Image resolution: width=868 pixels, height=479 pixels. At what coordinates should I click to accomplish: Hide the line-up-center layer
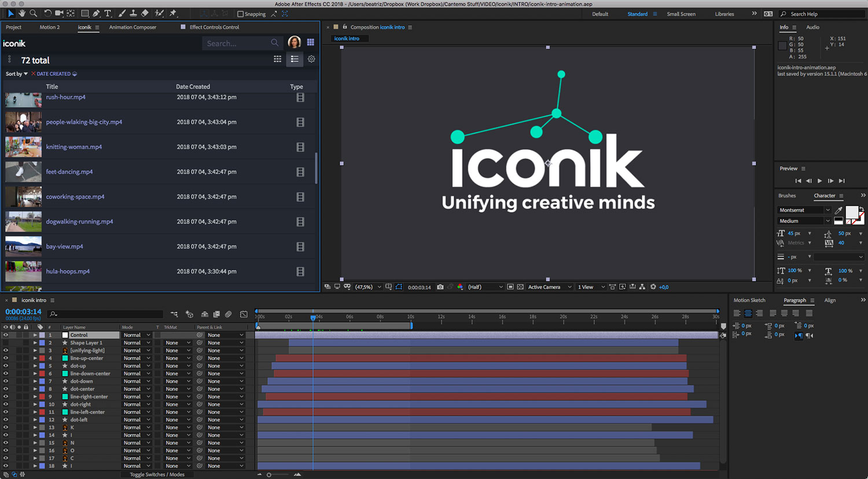point(6,358)
